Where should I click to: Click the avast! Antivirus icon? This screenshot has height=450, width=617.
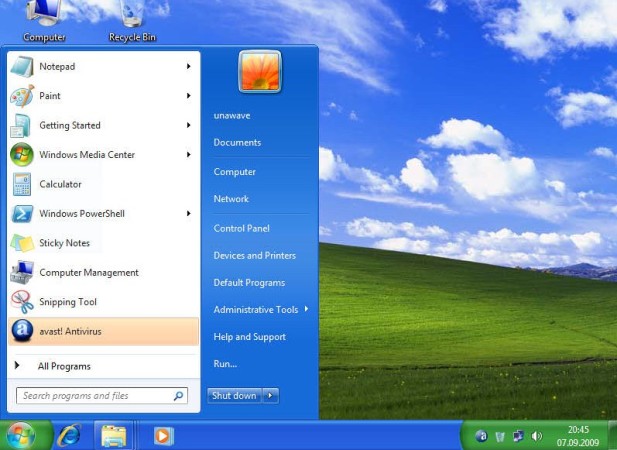pos(22,331)
